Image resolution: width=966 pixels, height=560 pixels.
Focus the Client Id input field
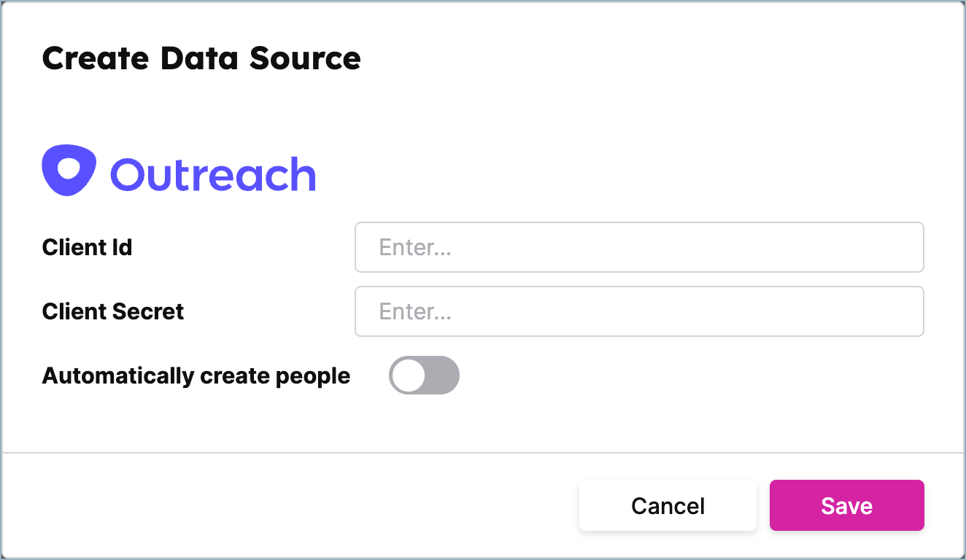coord(638,247)
